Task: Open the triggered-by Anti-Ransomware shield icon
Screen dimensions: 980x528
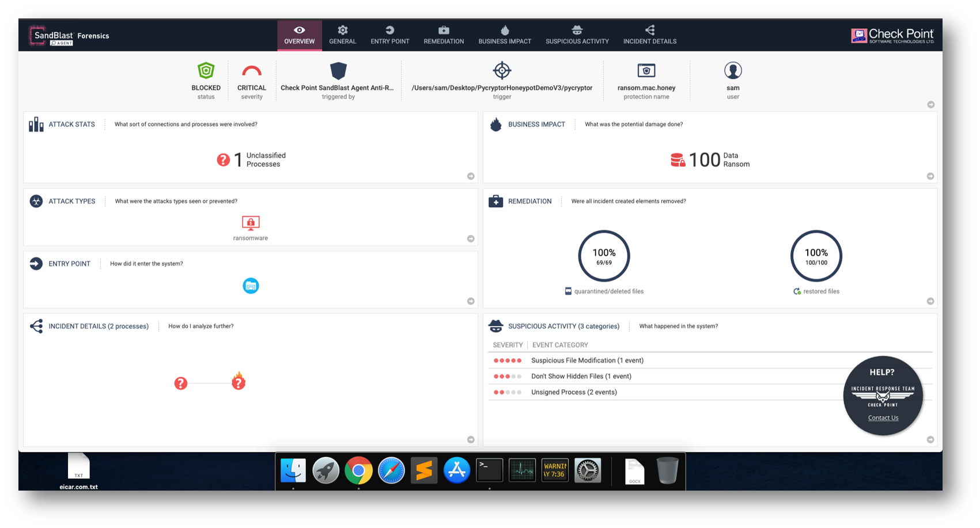Action: (338, 71)
